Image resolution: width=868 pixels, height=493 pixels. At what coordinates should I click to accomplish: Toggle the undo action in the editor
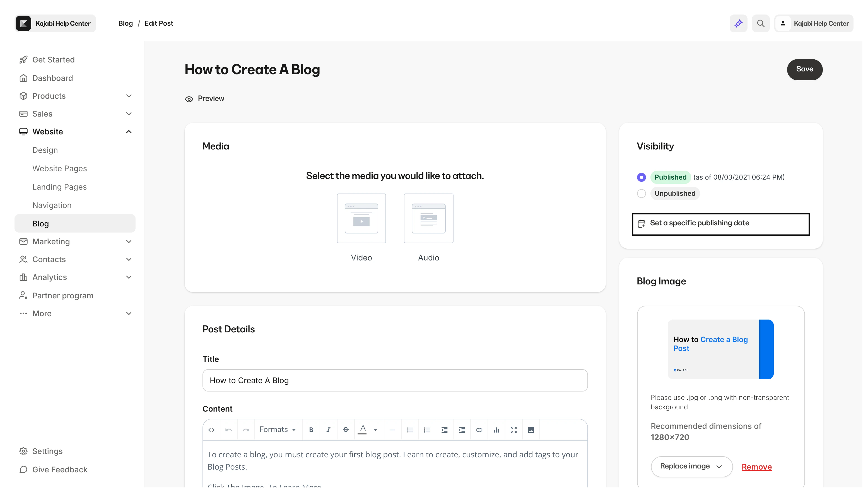pyautogui.click(x=229, y=429)
